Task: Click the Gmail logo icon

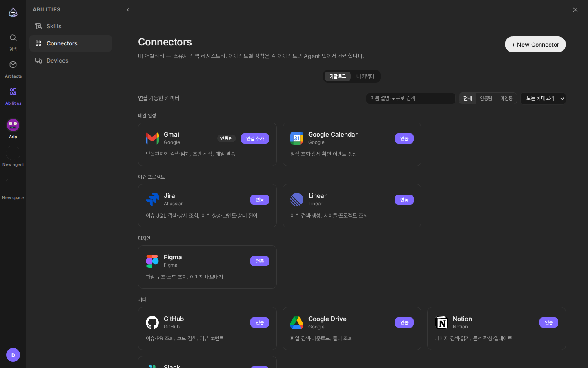Action: (x=152, y=138)
